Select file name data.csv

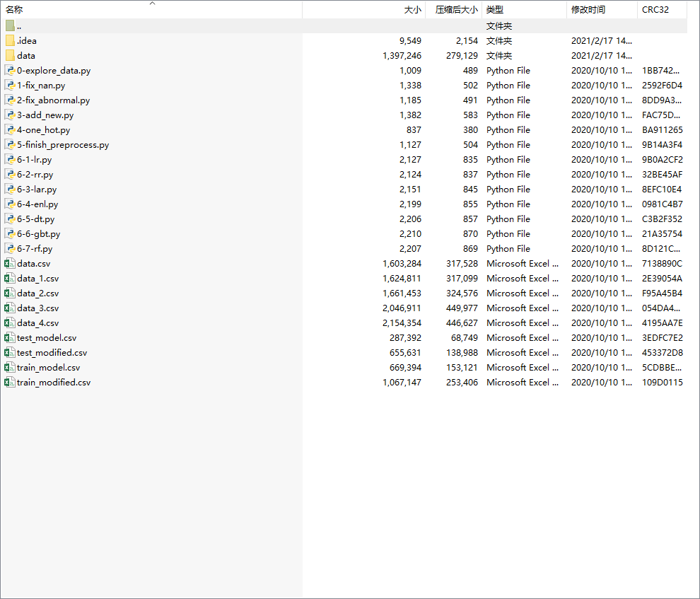(33, 263)
